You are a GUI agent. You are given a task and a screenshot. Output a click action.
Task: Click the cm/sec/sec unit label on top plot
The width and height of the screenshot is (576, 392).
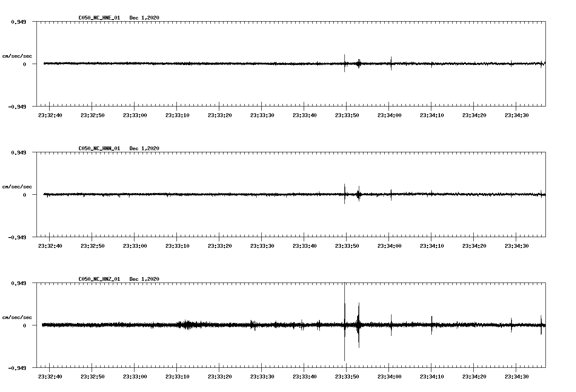[17, 56]
